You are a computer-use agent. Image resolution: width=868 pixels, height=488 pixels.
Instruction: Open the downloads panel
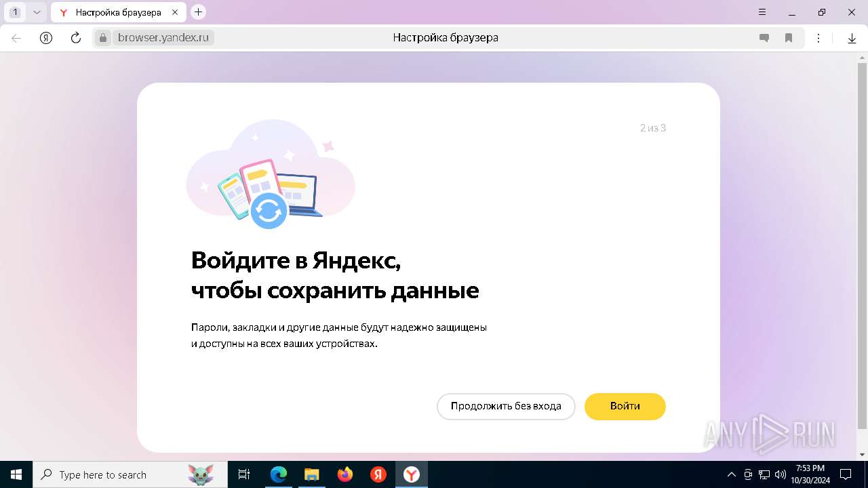coord(852,38)
